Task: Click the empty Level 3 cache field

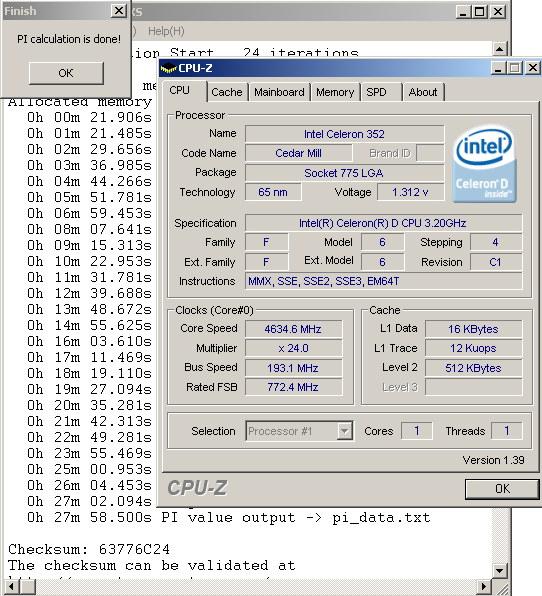Action: (473, 387)
